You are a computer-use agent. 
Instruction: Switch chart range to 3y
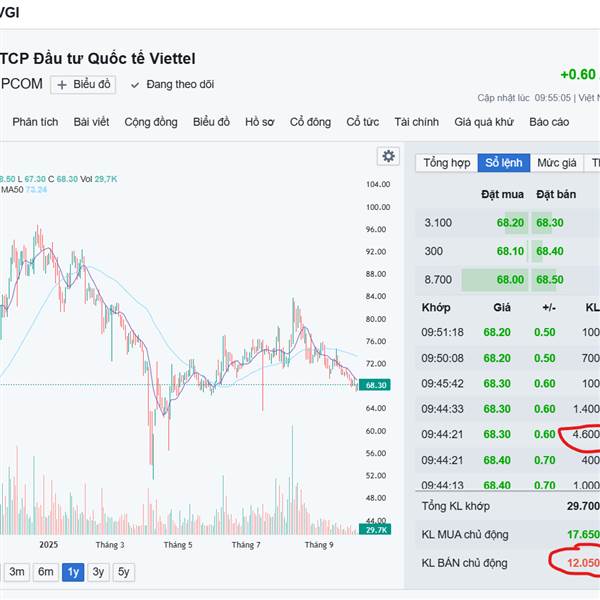tap(98, 572)
